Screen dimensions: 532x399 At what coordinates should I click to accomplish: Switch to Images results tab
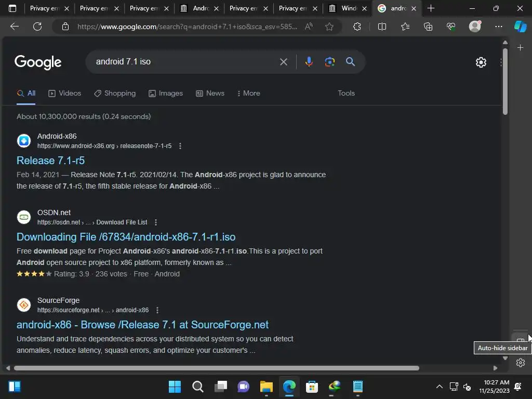click(x=166, y=94)
